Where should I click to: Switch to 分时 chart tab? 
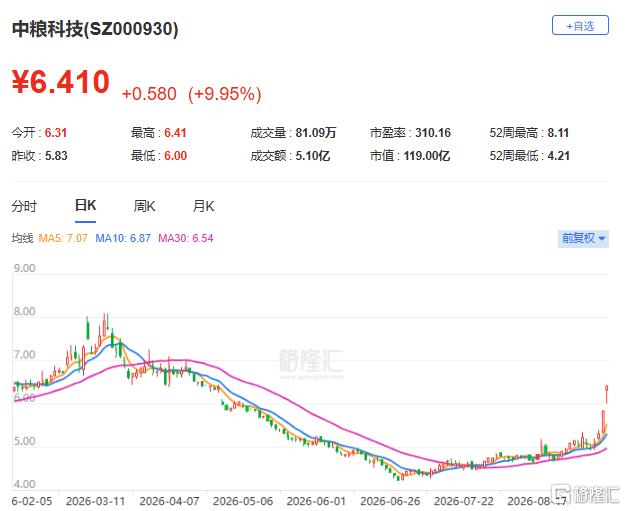click(24, 206)
